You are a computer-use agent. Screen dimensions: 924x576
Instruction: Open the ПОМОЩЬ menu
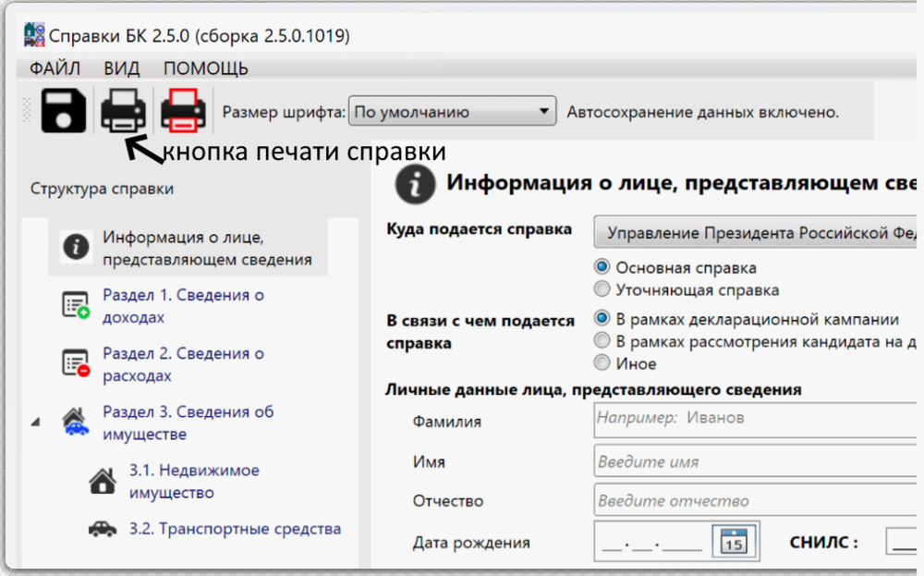[x=205, y=67]
